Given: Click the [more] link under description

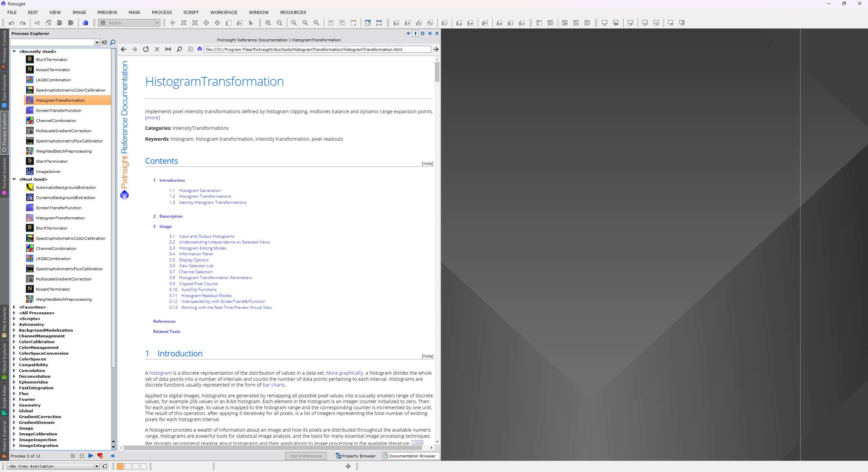Looking at the screenshot, I should click(152, 118).
